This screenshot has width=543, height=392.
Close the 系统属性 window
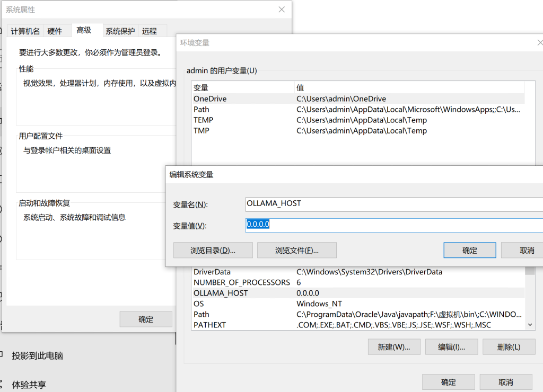click(282, 10)
